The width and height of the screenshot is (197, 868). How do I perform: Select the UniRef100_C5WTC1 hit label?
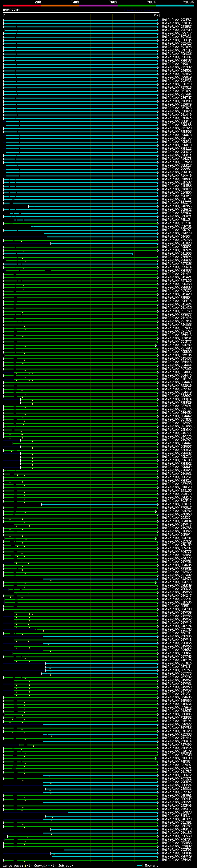(177, 200)
